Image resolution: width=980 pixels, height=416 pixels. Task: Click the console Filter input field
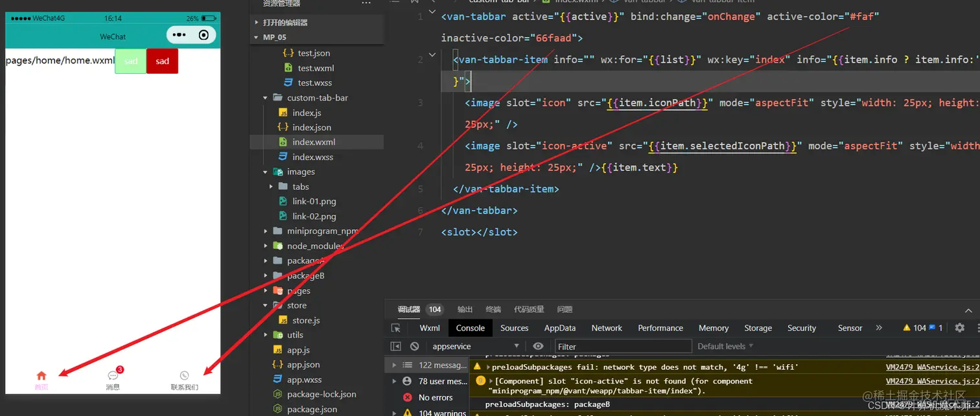[623, 346]
